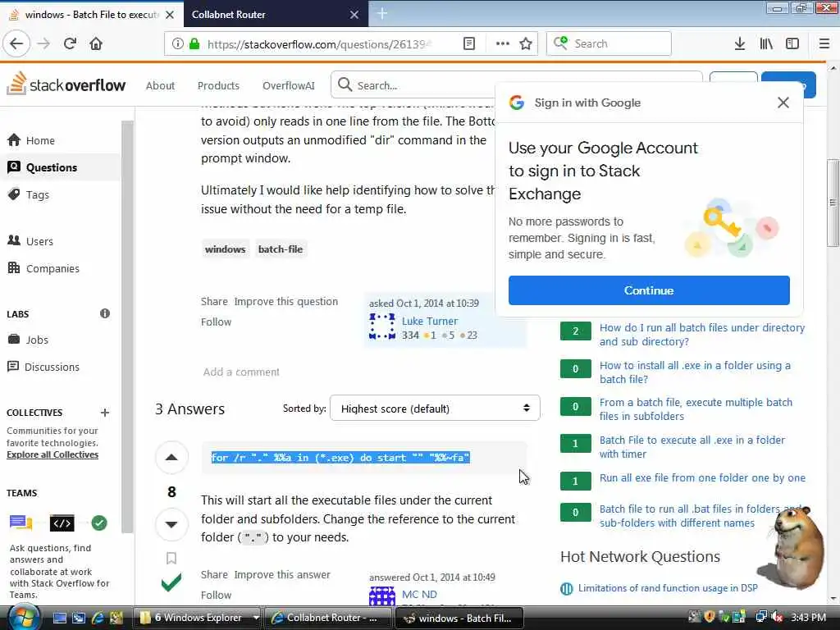Open MC ND's profile link
Viewport: 840px width, 630px height.
pos(419,594)
